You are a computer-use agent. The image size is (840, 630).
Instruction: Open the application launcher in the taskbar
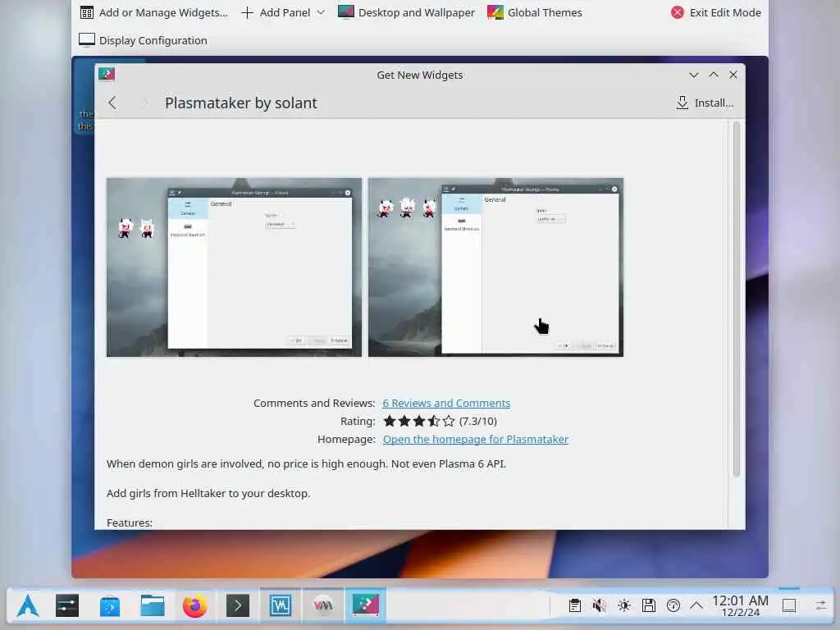(x=27, y=606)
